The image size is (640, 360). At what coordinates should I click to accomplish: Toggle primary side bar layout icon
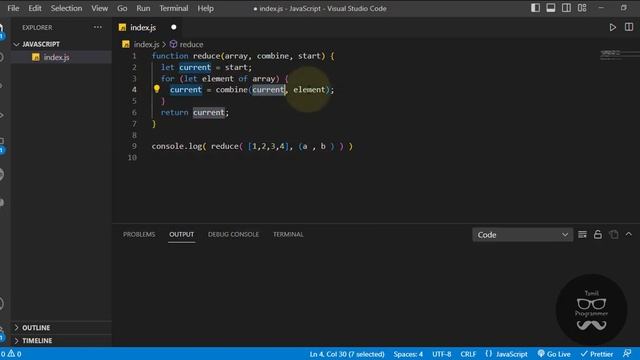click(x=535, y=8)
